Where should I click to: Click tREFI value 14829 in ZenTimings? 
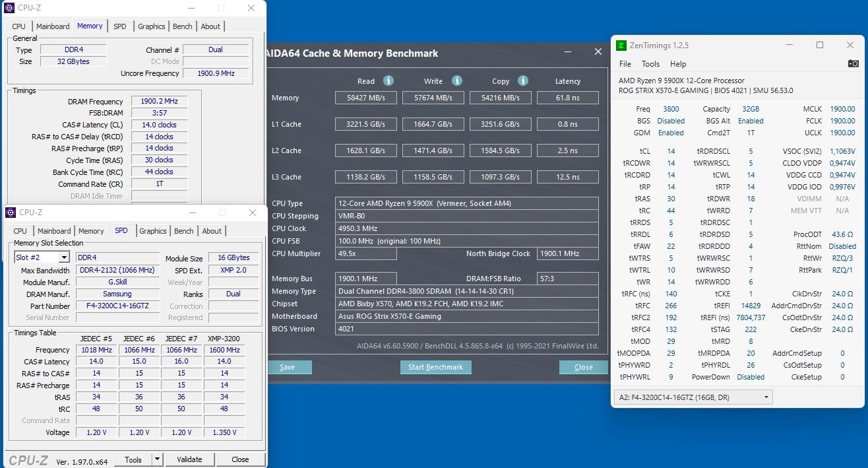tap(751, 306)
